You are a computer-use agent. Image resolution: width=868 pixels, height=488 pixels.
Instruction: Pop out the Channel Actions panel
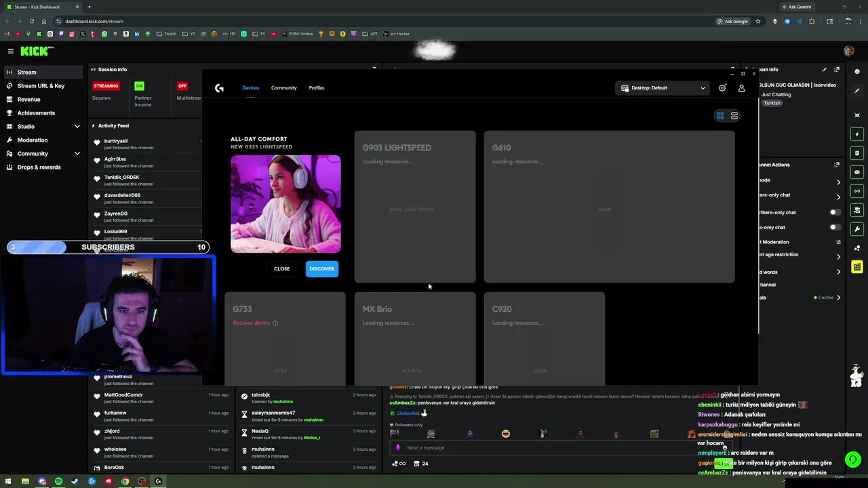point(837,165)
